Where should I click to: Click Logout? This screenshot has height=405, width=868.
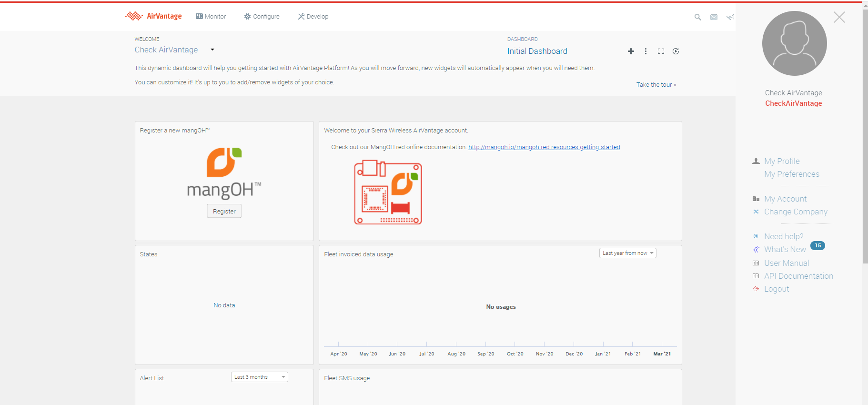777,289
